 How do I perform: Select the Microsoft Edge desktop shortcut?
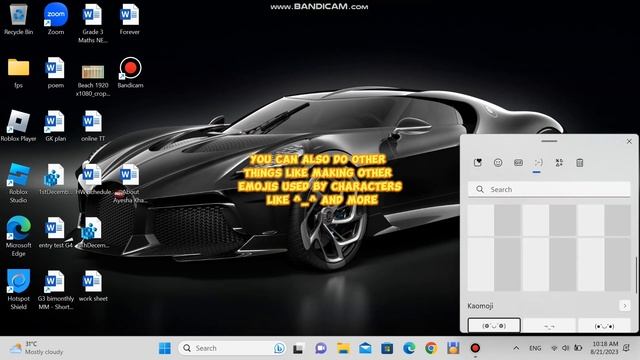(18, 236)
